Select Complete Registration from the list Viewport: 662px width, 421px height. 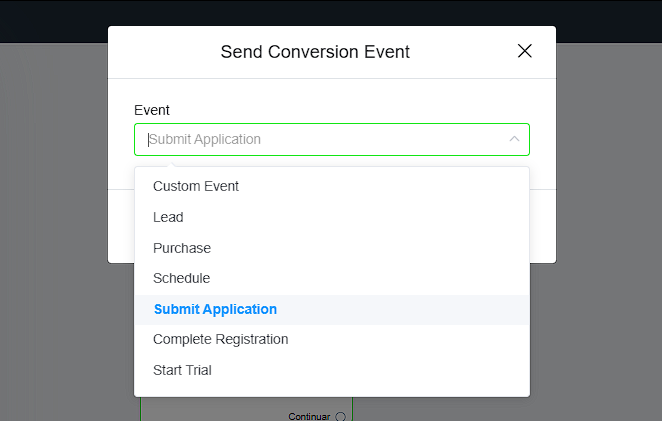click(220, 339)
